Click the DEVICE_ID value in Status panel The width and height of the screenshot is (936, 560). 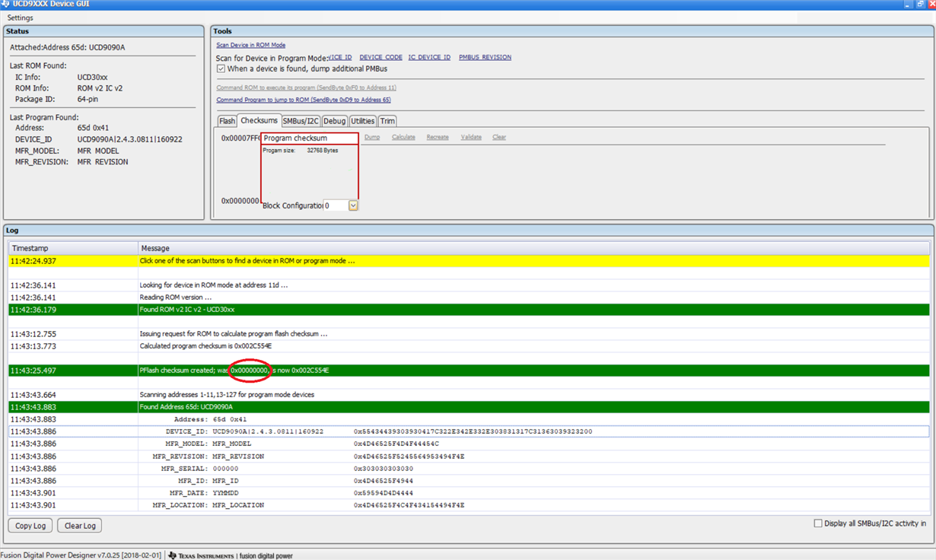pyautogui.click(x=129, y=139)
